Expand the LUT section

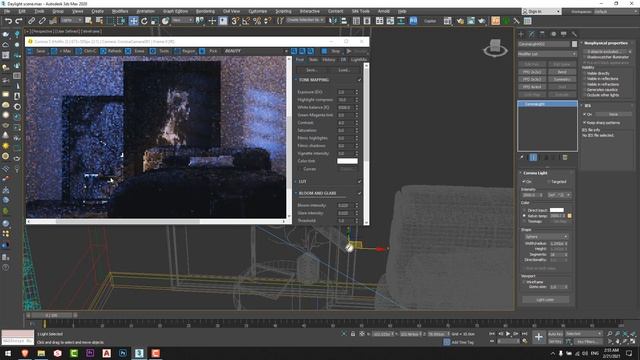coord(296,182)
